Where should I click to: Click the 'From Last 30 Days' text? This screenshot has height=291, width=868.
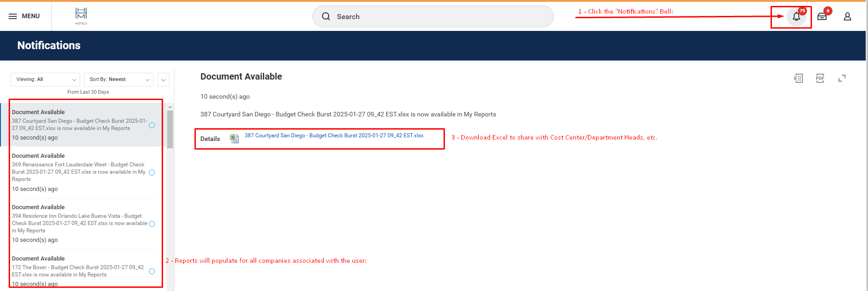(88, 92)
